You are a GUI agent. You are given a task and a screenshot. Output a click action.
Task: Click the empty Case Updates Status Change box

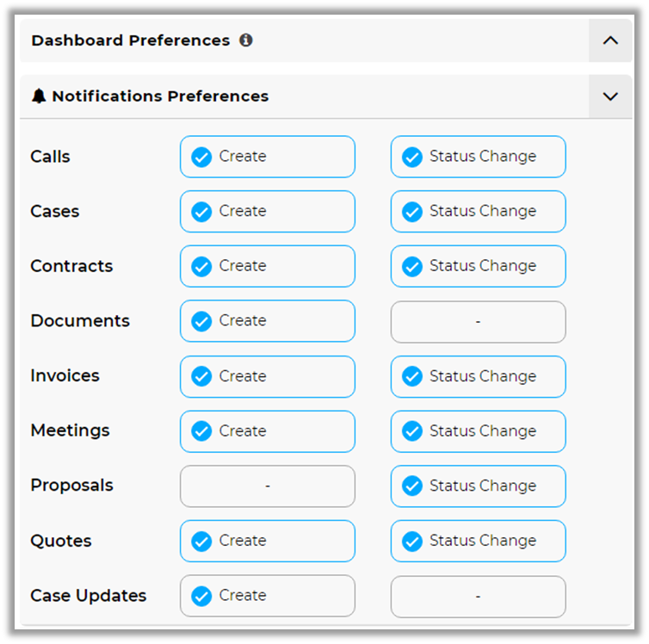tap(478, 596)
